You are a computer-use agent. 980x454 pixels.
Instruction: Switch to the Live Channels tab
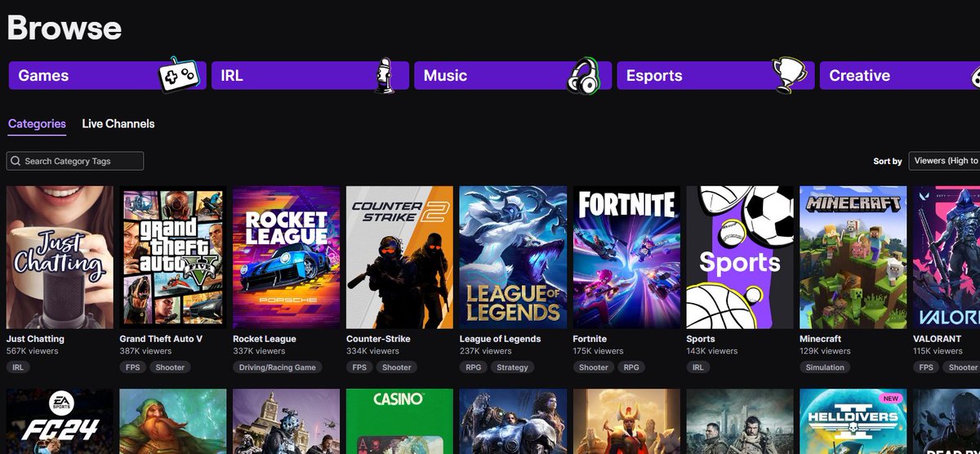pos(118,124)
